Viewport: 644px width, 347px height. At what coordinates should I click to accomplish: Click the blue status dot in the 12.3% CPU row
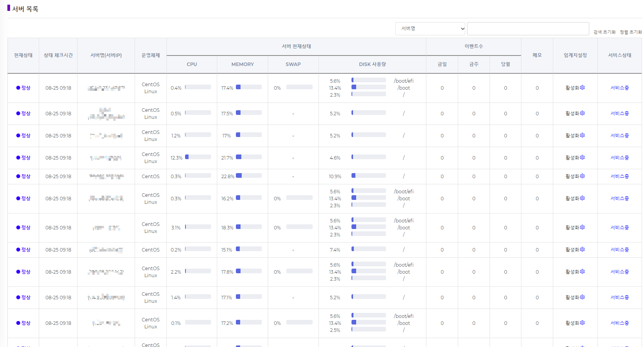point(18,158)
